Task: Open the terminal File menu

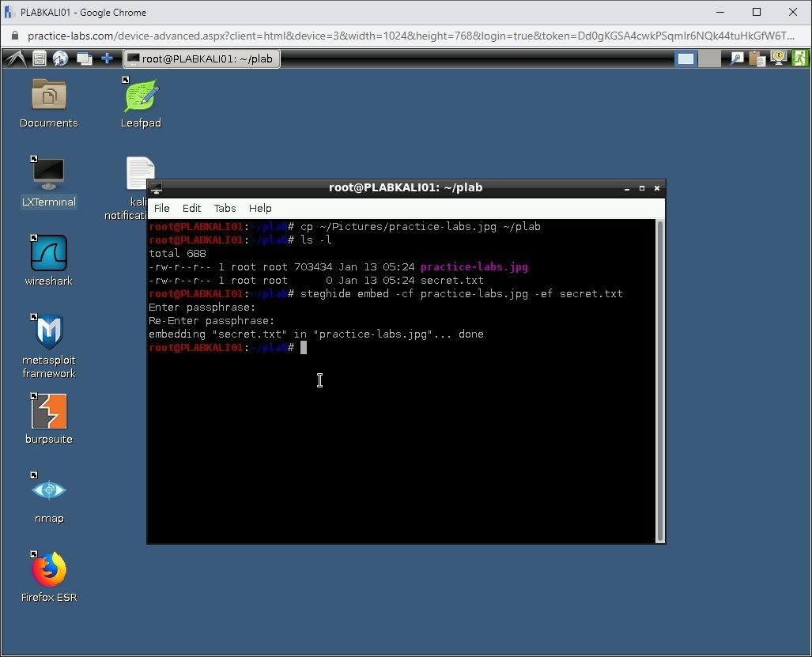Action: coord(161,208)
